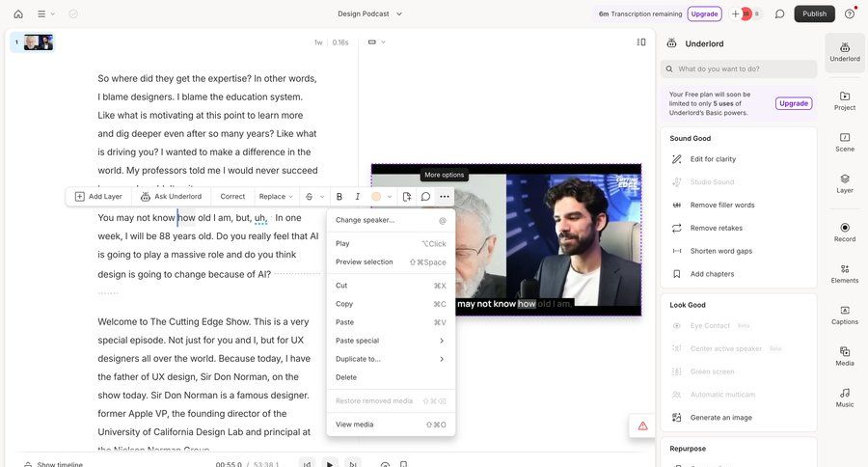Check the sync status checkmark icon
The width and height of the screenshot is (868, 467).
[x=73, y=14]
